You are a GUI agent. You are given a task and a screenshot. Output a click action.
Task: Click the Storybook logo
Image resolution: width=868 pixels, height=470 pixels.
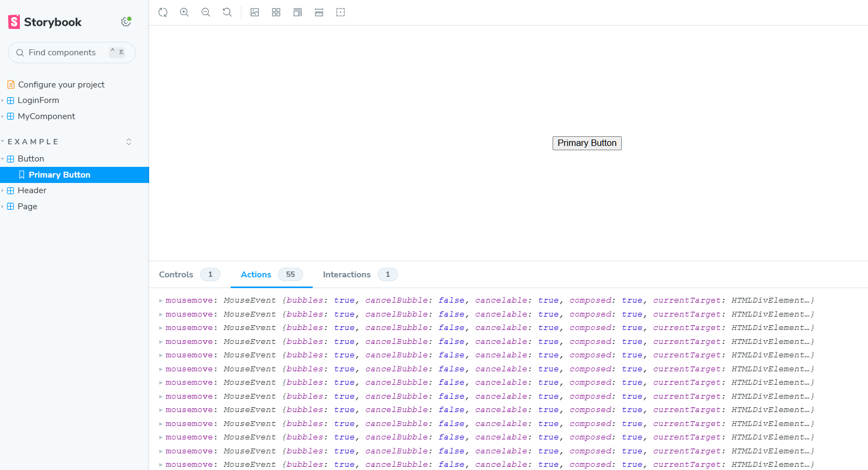pyautogui.click(x=45, y=22)
